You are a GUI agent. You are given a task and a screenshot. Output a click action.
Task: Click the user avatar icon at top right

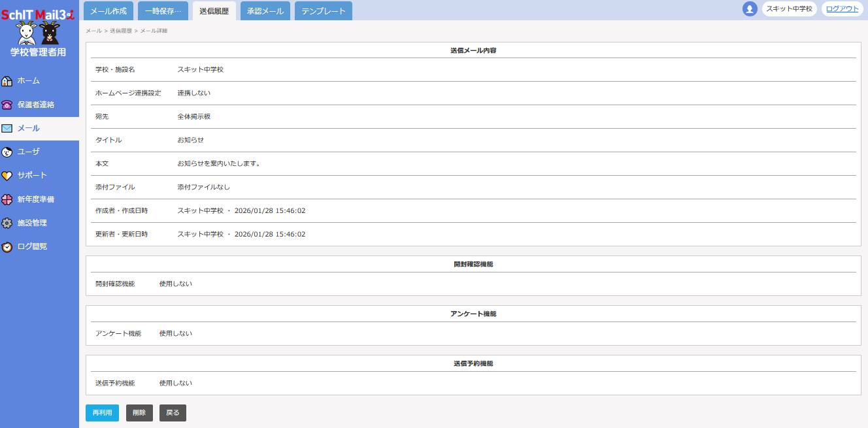tap(750, 9)
